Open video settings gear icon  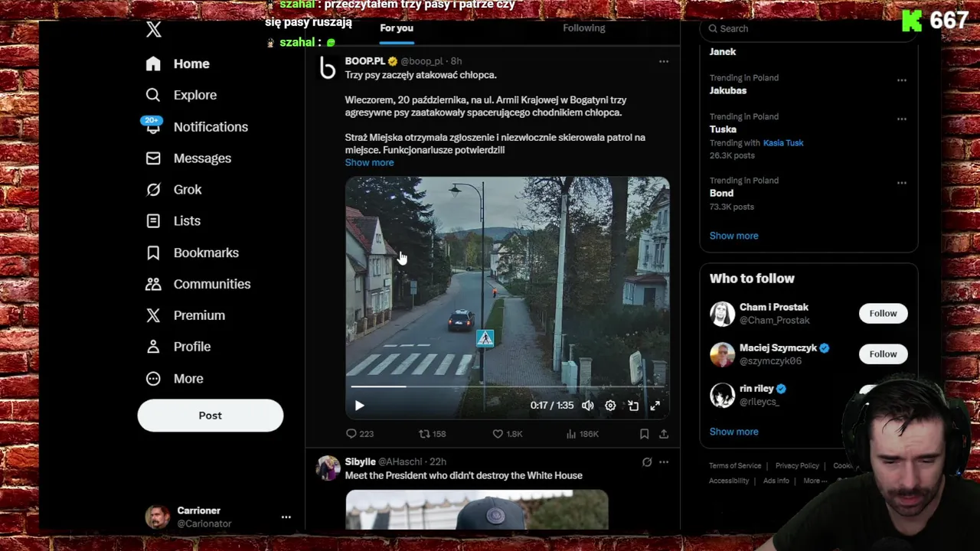(x=610, y=406)
